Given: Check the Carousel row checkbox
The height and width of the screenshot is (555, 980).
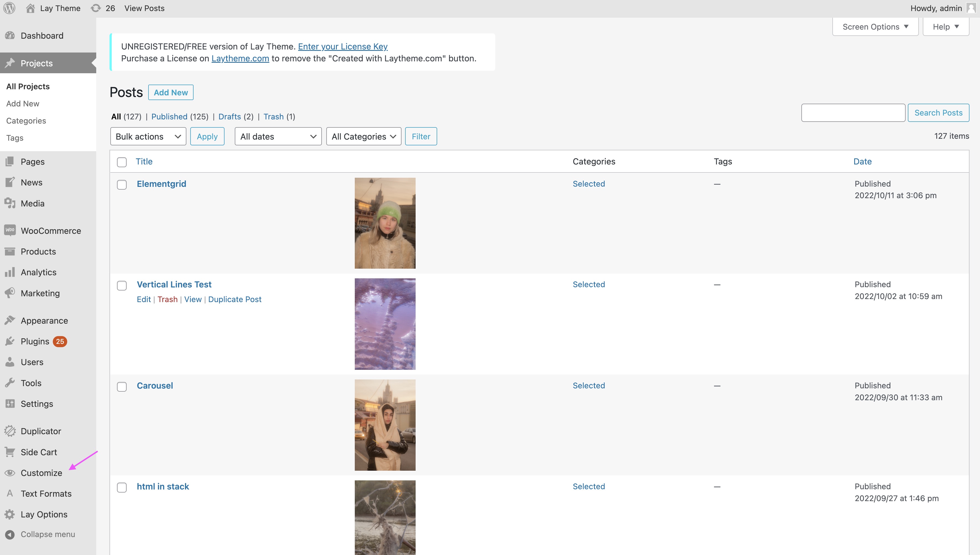Looking at the screenshot, I should [x=122, y=386].
